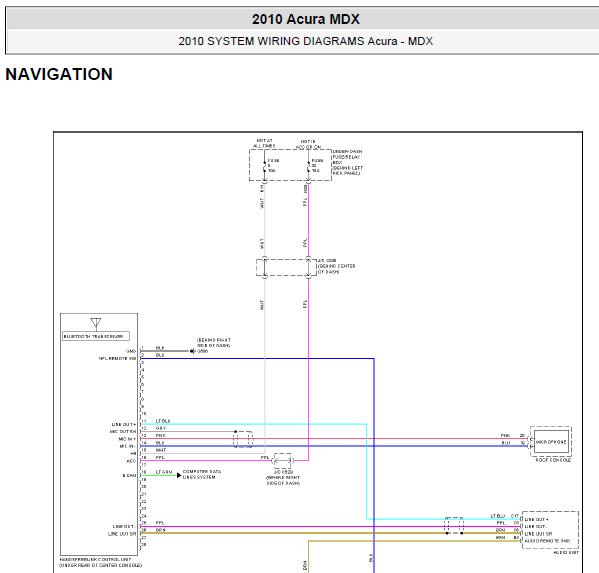Viewport: 599px width, 573px height.
Task: Click the "UNDER-DASH FUSE/RELAY BOX" label
Action: (x=347, y=162)
